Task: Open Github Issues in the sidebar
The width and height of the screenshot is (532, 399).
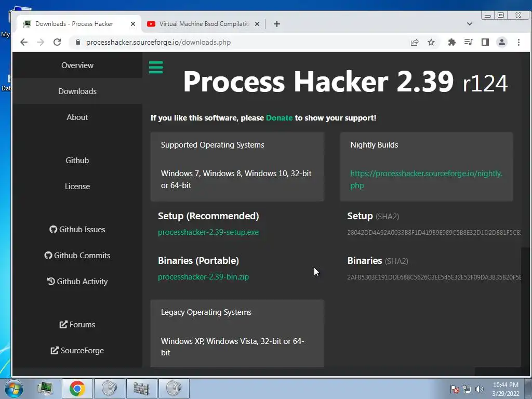Action: (77, 229)
